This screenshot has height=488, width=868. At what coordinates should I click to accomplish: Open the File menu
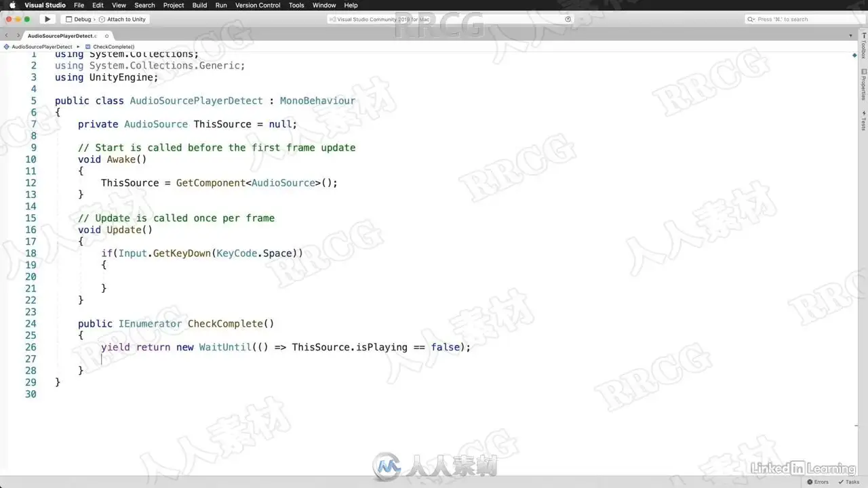(79, 5)
